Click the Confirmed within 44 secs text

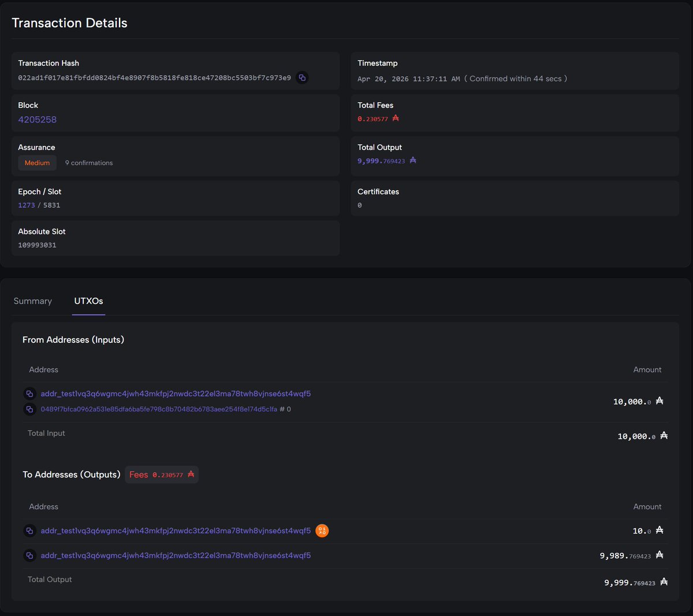[x=516, y=79]
